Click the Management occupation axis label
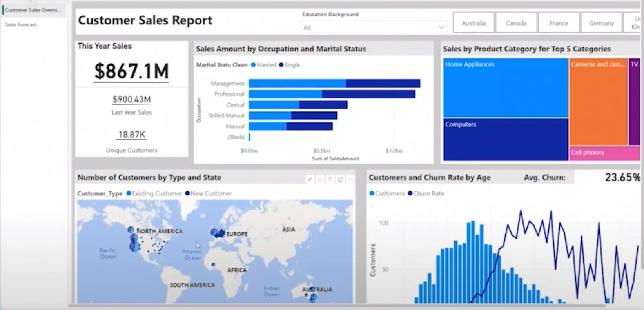Screen dimensions: 644x310 (x=227, y=83)
